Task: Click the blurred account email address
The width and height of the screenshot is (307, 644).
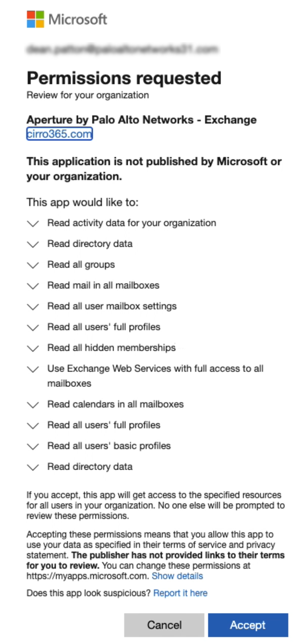Action: coord(122,49)
